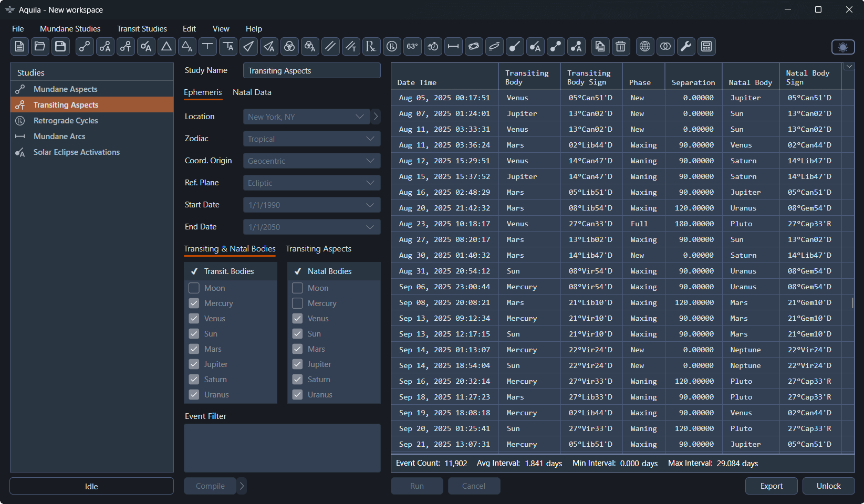Select Retrograde Cycles in Studies list
Viewport: 864px width, 504px height.
pyautogui.click(x=91, y=121)
